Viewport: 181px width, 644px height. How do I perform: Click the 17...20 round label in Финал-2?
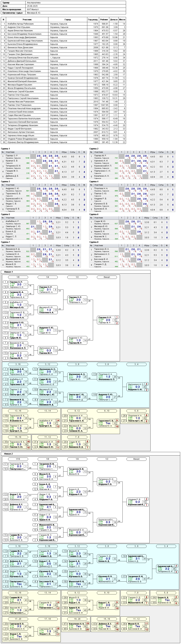(x=18, y=619)
